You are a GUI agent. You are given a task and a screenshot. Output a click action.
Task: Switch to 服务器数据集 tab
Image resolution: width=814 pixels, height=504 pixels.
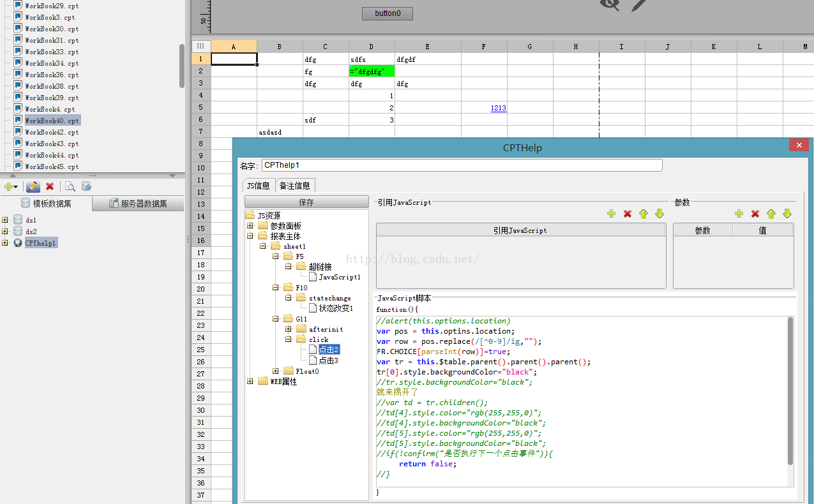pos(138,204)
